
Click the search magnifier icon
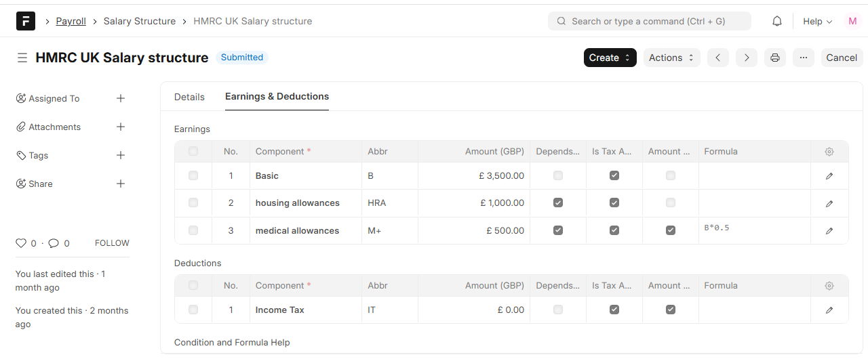coord(561,21)
